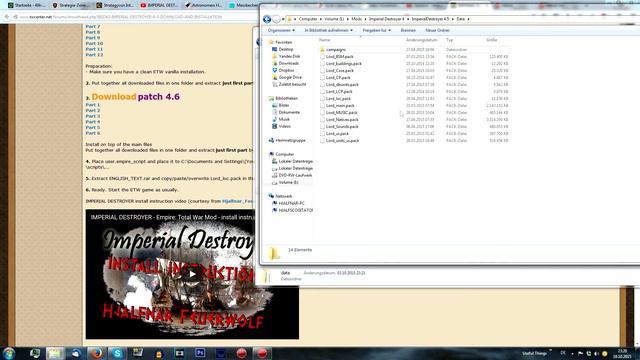Select Netzwerk in navigation pane
640x360 pixels.
coord(283,196)
